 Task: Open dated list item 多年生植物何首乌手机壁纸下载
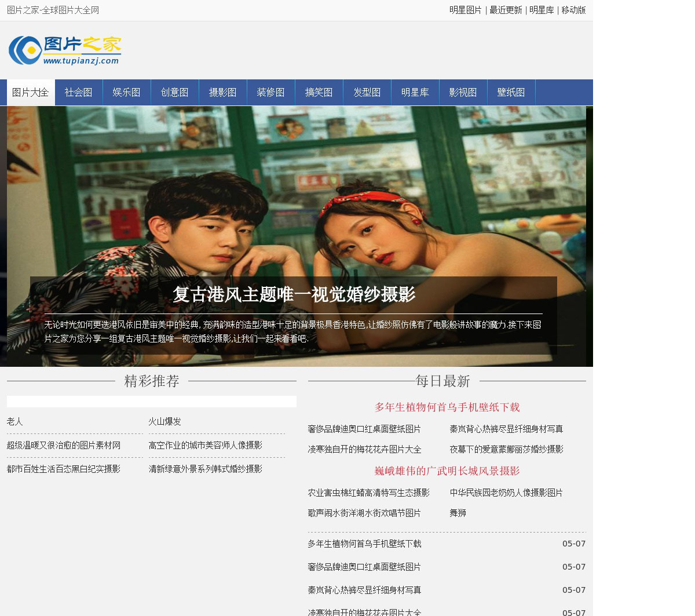tap(365, 544)
